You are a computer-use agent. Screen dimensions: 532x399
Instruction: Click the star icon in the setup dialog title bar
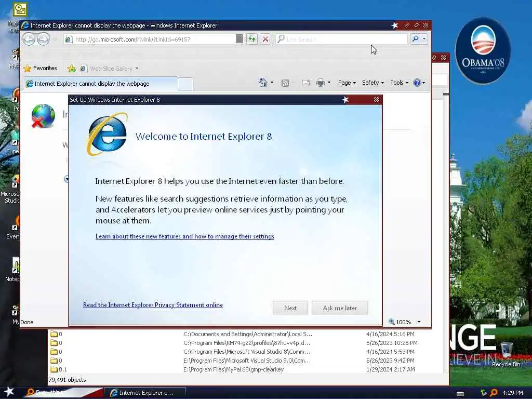click(345, 99)
